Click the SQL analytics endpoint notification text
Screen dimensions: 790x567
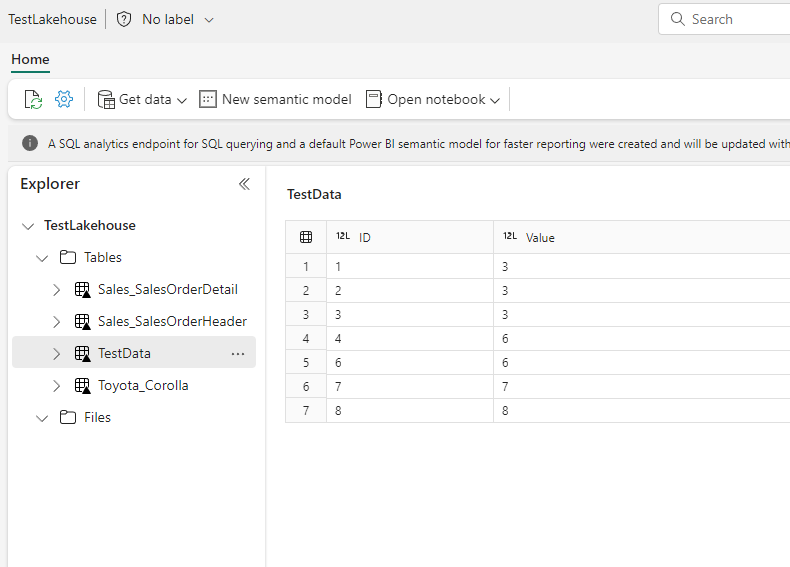(x=419, y=144)
